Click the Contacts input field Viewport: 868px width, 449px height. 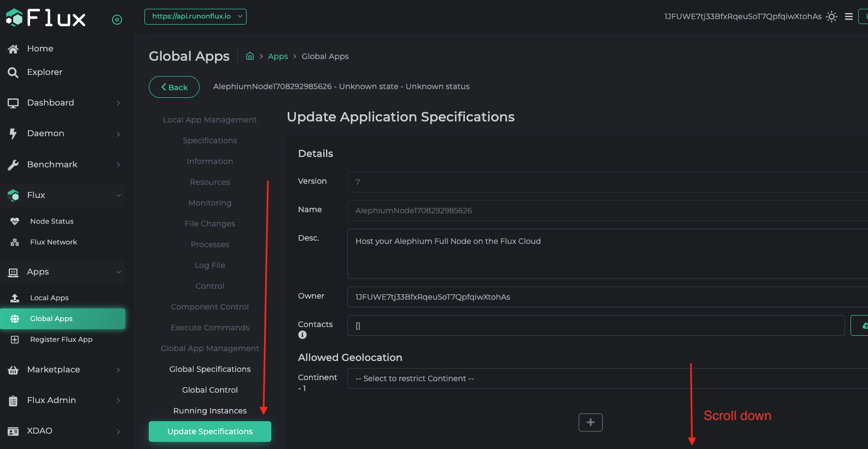click(x=596, y=325)
